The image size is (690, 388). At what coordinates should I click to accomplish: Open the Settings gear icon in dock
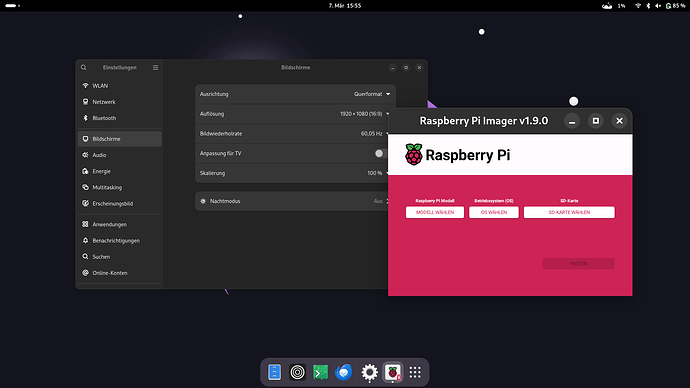click(369, 372)
